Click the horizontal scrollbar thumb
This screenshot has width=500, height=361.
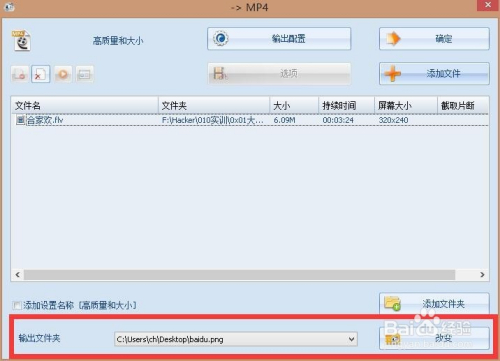[239, 275]
